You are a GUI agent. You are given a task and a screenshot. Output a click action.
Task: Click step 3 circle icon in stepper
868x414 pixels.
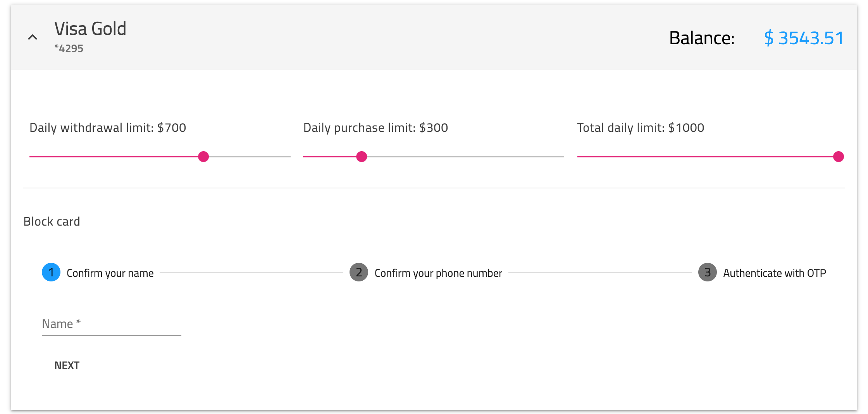click(708, 273)
